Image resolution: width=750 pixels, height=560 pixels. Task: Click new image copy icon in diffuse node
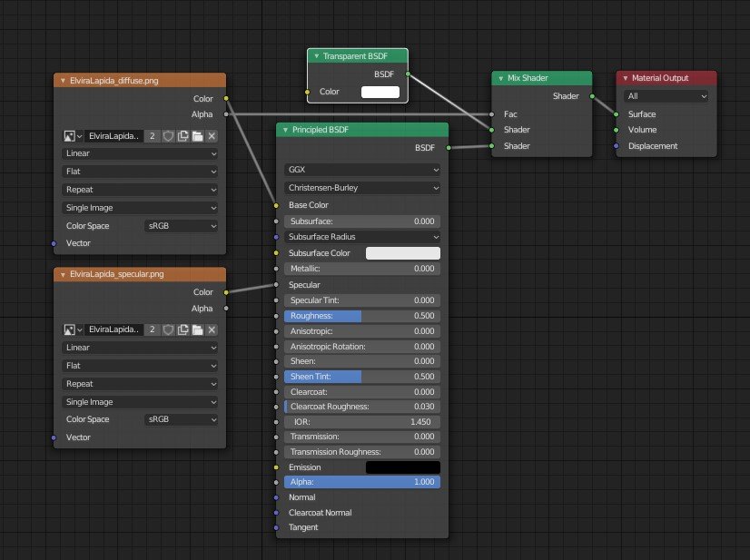183,136
